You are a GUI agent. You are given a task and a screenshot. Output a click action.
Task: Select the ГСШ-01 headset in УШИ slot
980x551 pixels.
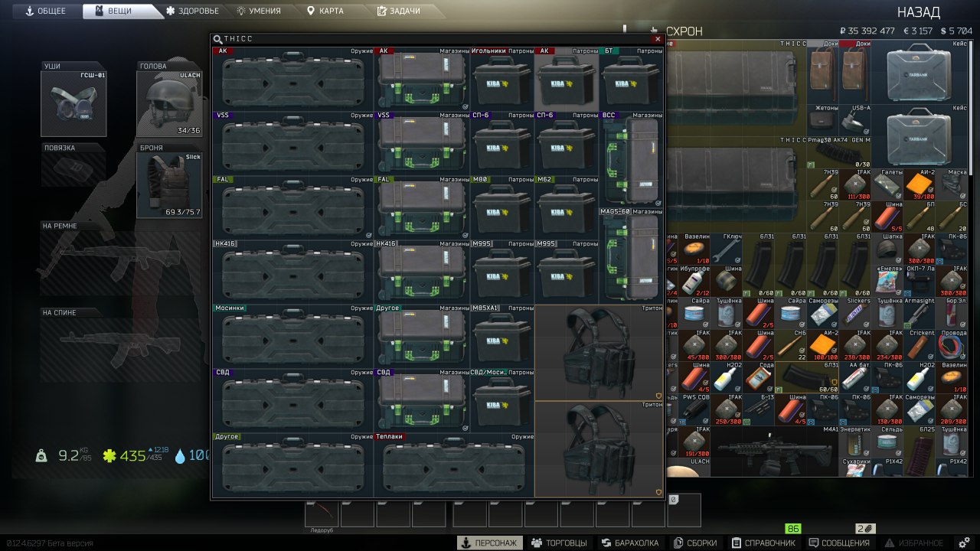[x=73, y=103]
